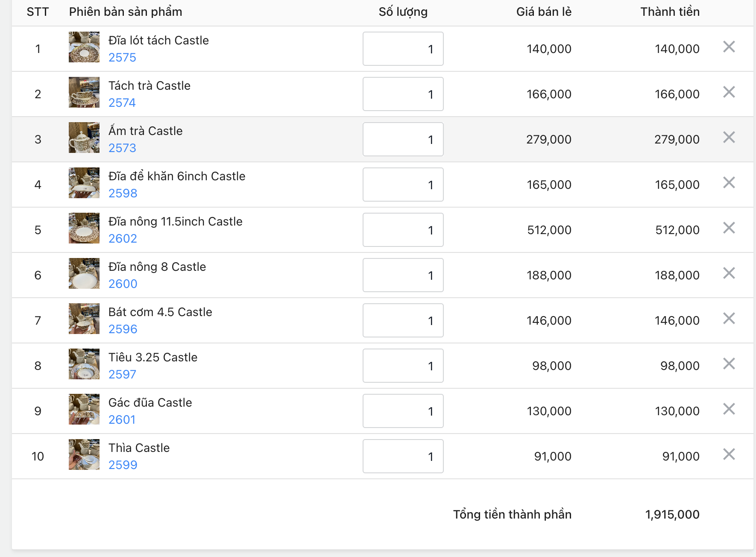The image size is (756, 557).
Task: Focus the quantity box for Đĩa nông 8 Castle
Action: tap(403, 275)
